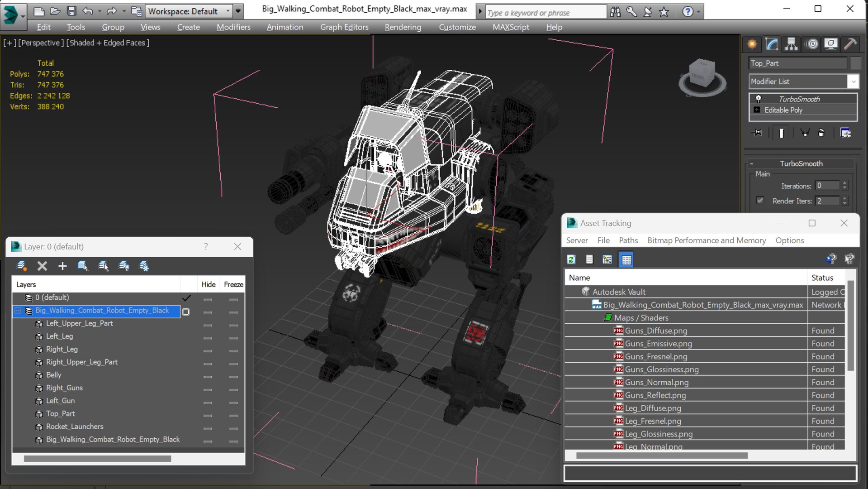Viewport: 868px width, 489px height.
Task: Open the Workspace Default dropdown
Action: [228, 11]
